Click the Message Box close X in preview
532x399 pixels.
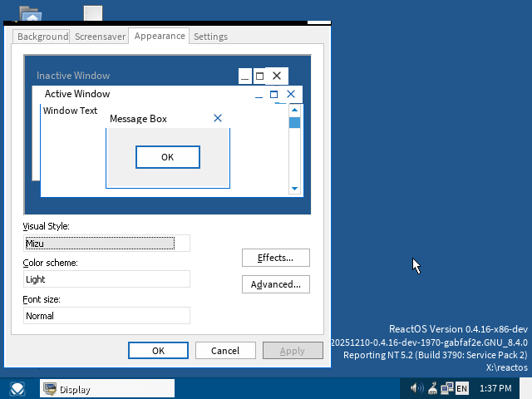point(218,119)
